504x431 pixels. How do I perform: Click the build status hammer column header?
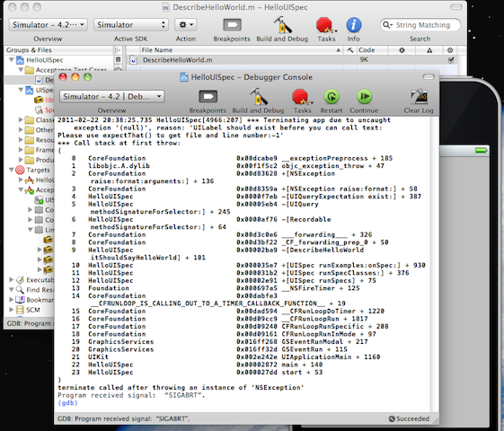(x=350, y=50)
